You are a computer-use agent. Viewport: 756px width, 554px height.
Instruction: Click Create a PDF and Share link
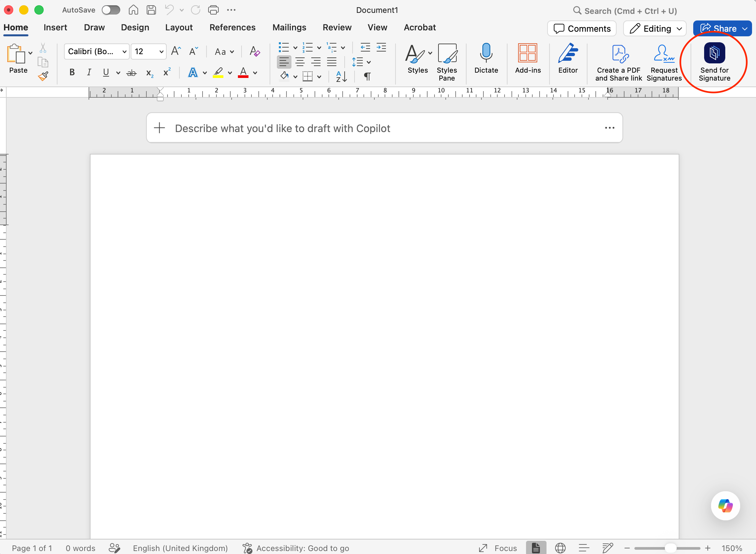click(619, 62)
